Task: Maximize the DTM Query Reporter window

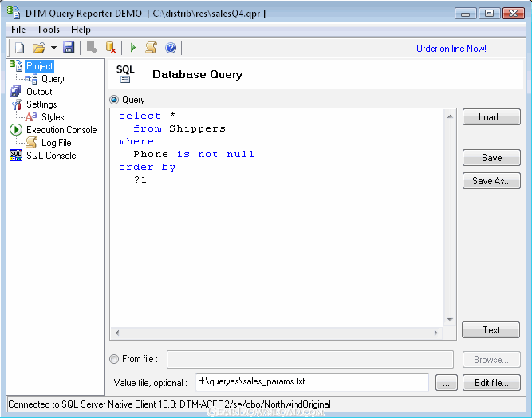Action: pos(489,14)
